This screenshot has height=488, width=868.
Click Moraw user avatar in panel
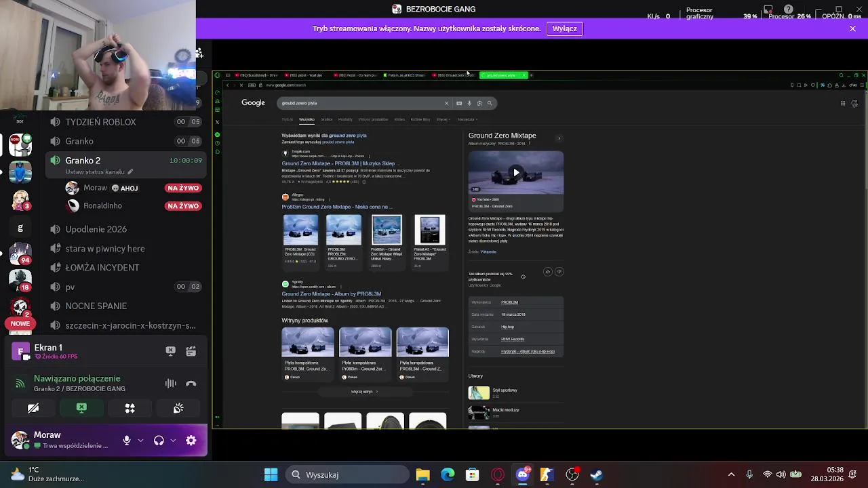click(x=20, y=440)
